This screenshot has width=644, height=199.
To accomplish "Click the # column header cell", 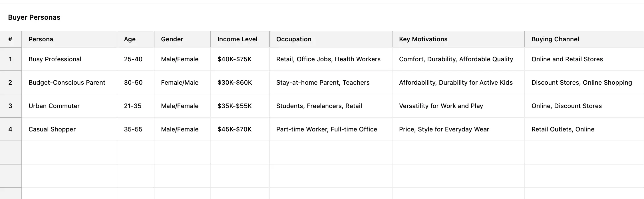I will coord(10,39).
